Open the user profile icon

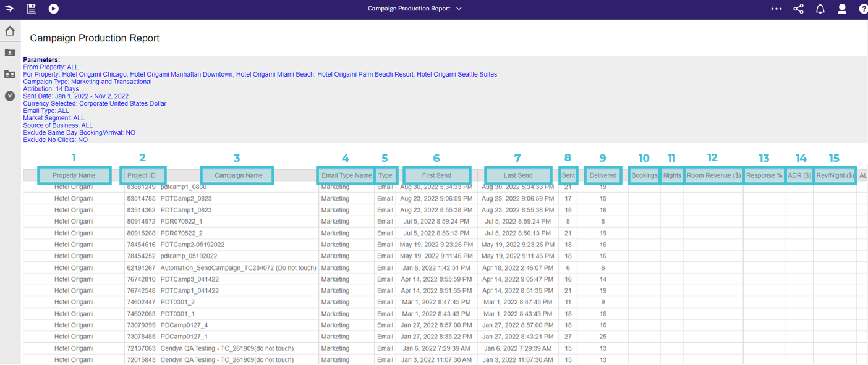pyautogui.click(x=842, y=9)
